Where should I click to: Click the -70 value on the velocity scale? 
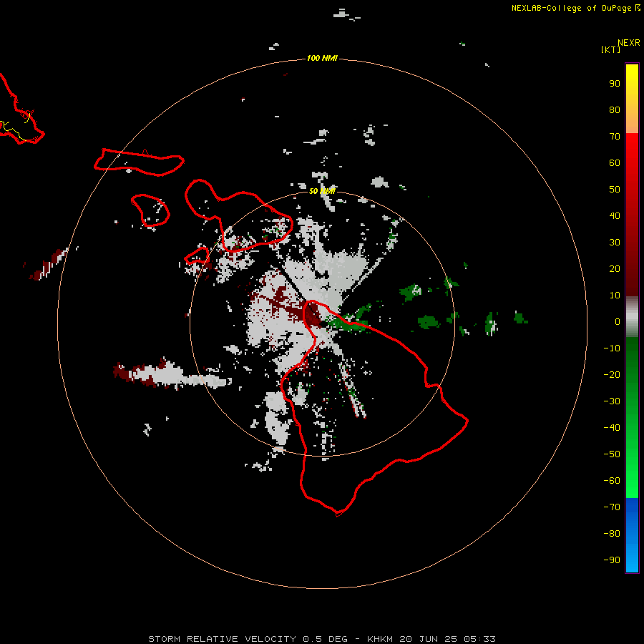[612, 507]
